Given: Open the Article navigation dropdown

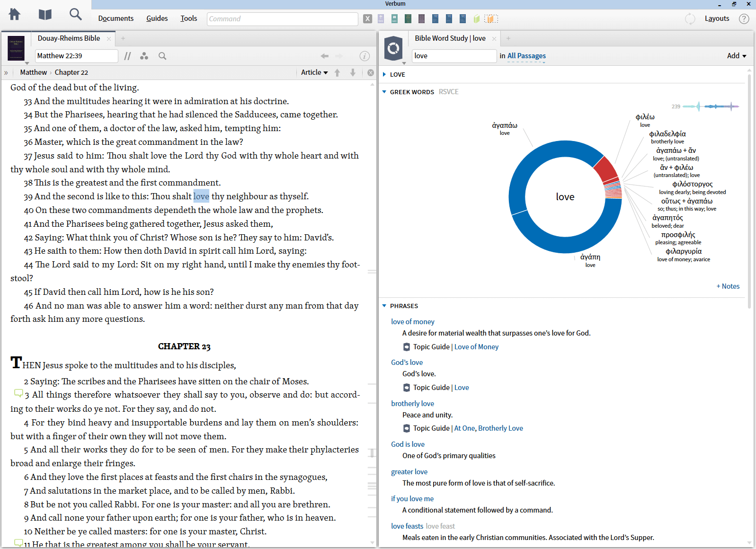Looking at the screenshot, I should (x=314, y=72).
